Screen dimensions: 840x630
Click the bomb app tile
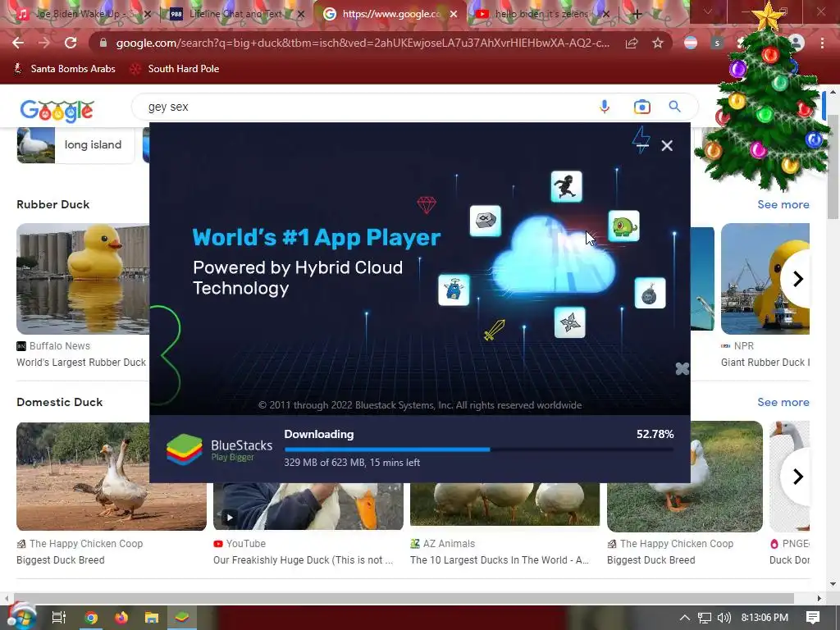point(650,293)
